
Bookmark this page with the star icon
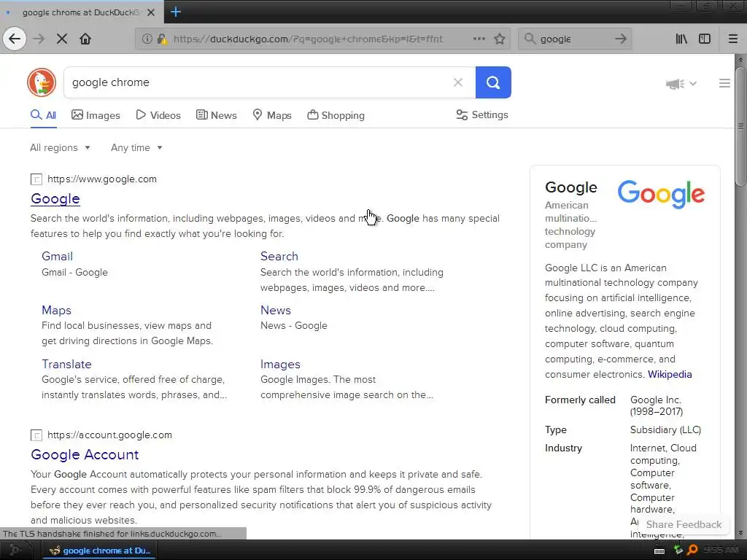[499, 39]
